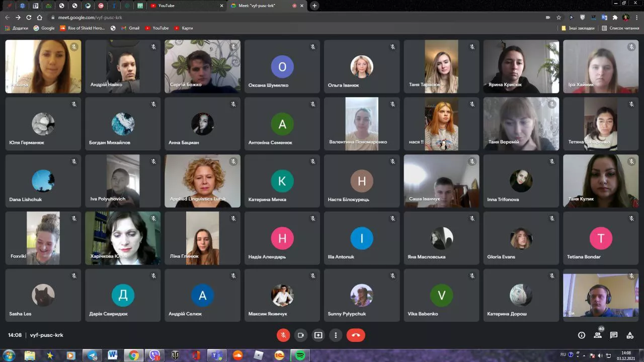This screenshot has height=362, width=644.
Task: Leave the call with the red hang-up button
Action: click(x=356, y=335)
